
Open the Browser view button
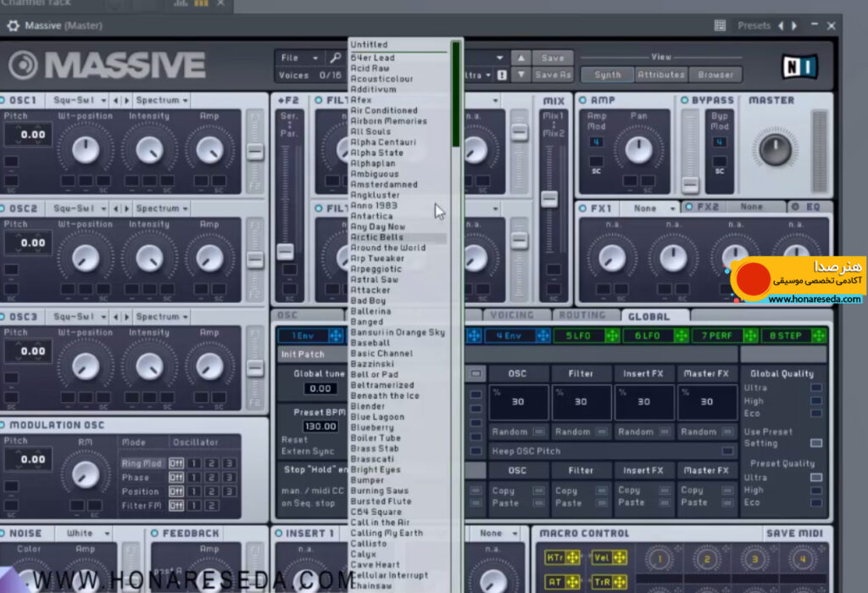click(x=715, y=75)
